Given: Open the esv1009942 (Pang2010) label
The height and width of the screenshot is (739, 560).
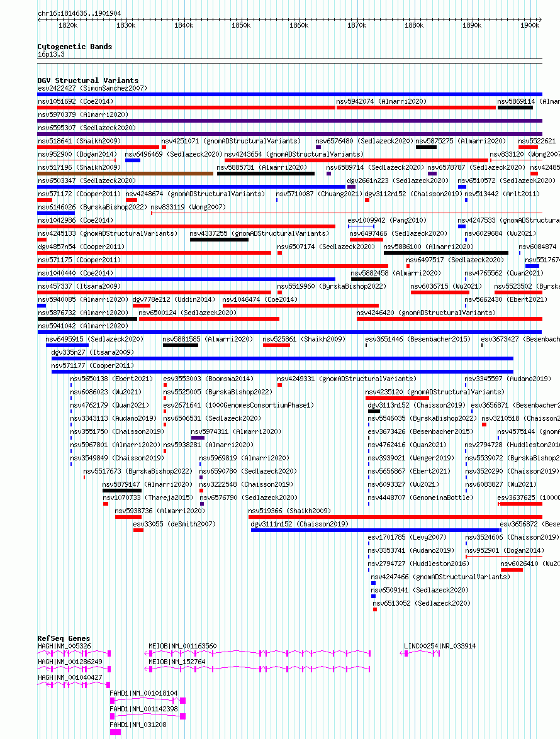Looking at the screenshot, I should pos(387,220).
